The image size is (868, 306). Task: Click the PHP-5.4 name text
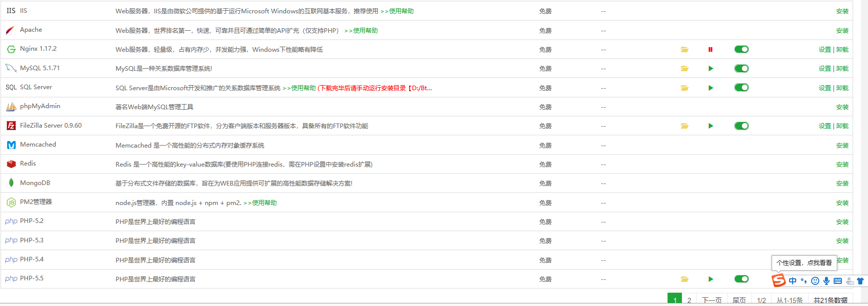point(32,259)
